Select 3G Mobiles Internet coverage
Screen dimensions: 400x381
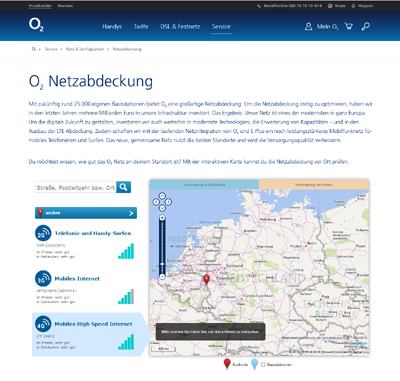point(85,287)
